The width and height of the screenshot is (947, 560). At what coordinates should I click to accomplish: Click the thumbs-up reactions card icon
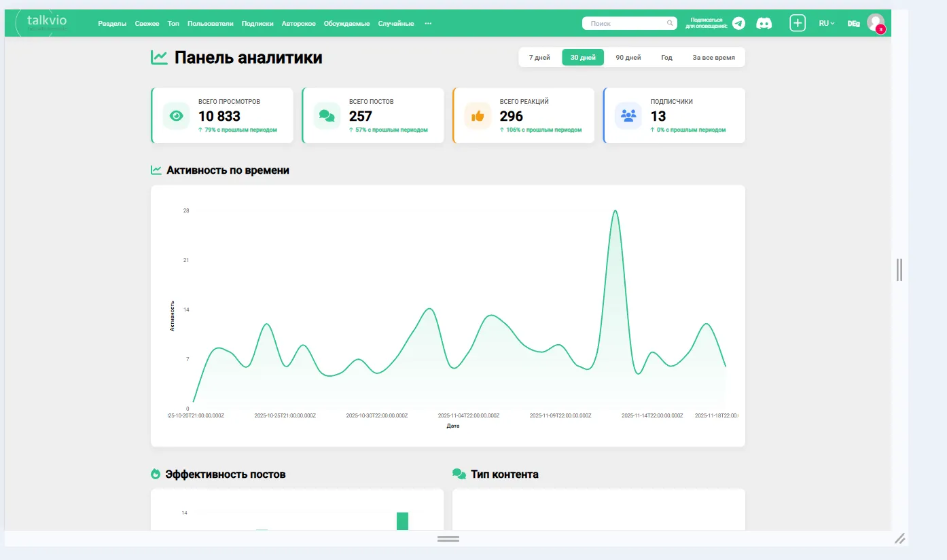click(478, 115)
